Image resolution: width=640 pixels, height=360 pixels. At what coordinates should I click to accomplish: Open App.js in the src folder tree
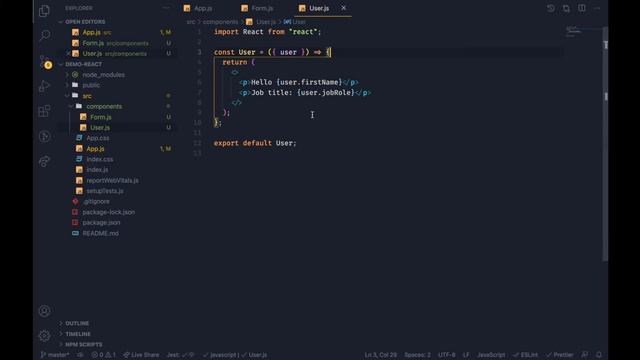95,149
